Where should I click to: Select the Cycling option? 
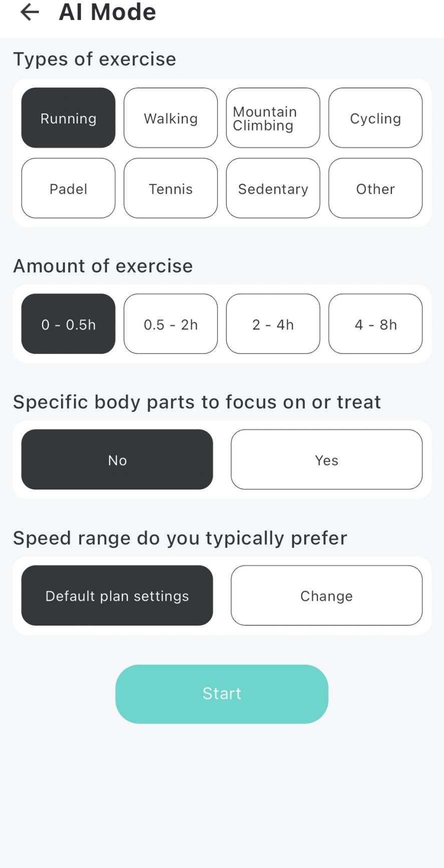(x=375, y=118)
